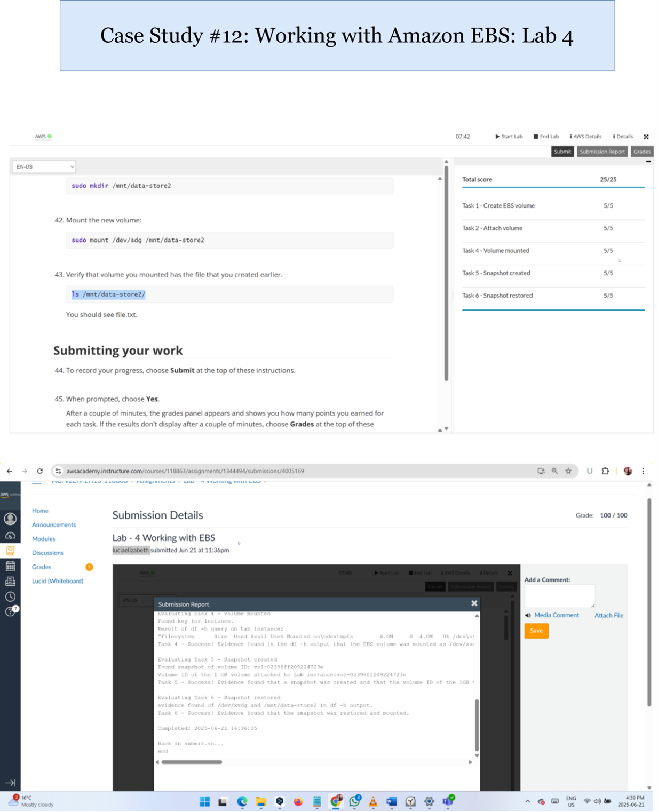Click the Start Lab play control
Viewport: 658px width, 812px height.
pyautogui.click(x=509, y=137)
